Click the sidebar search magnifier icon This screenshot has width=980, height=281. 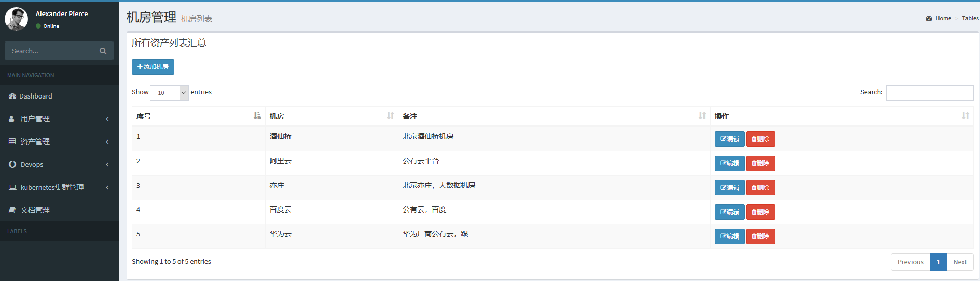tap(103, 51)
